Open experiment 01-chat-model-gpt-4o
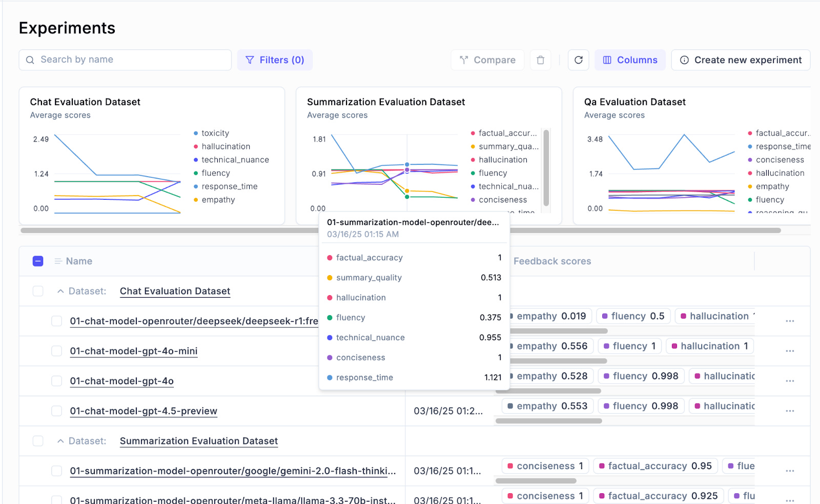 click(x=122, y=381)
